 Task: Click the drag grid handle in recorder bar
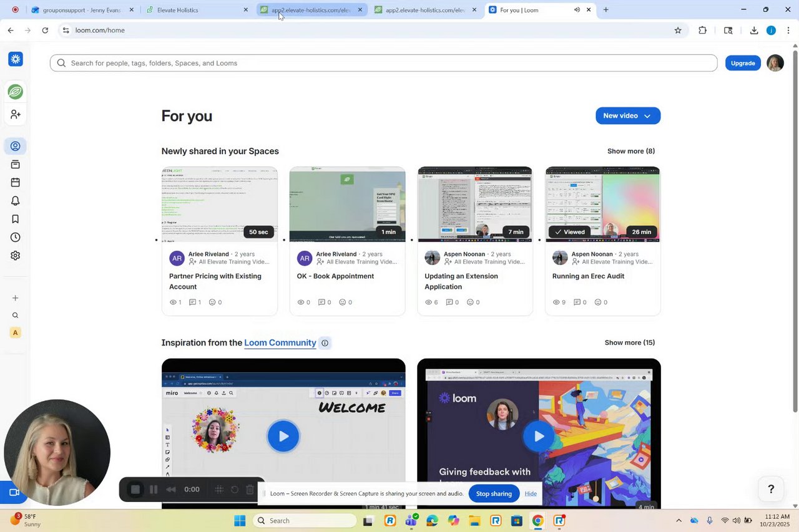219,490
